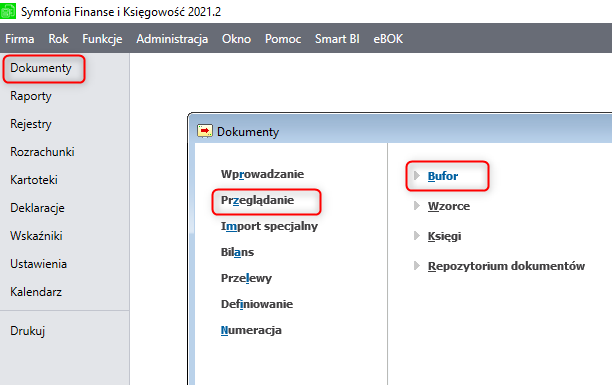Viewport: 612px width, 385px height.
Task: Open the Firma menu
Action: point(20,39)
